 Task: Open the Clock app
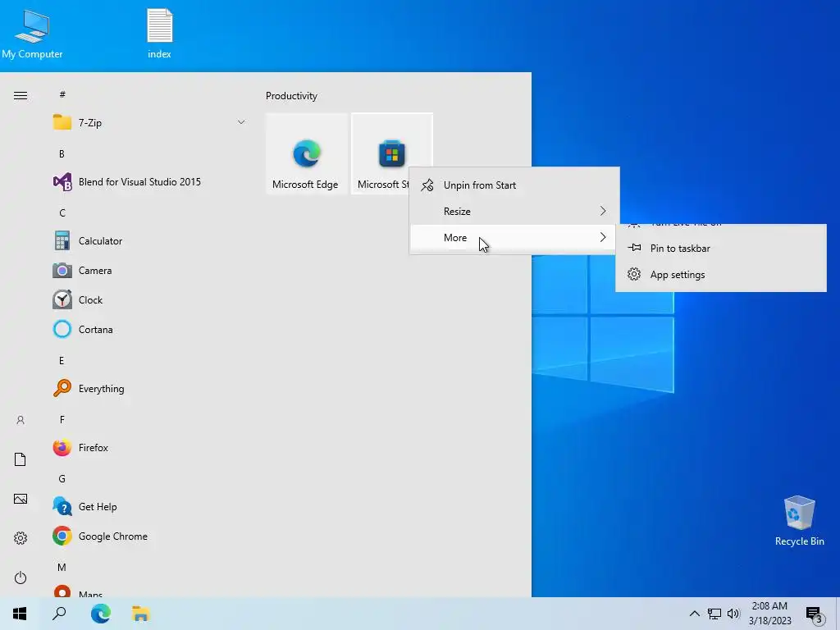pos(149,300)
